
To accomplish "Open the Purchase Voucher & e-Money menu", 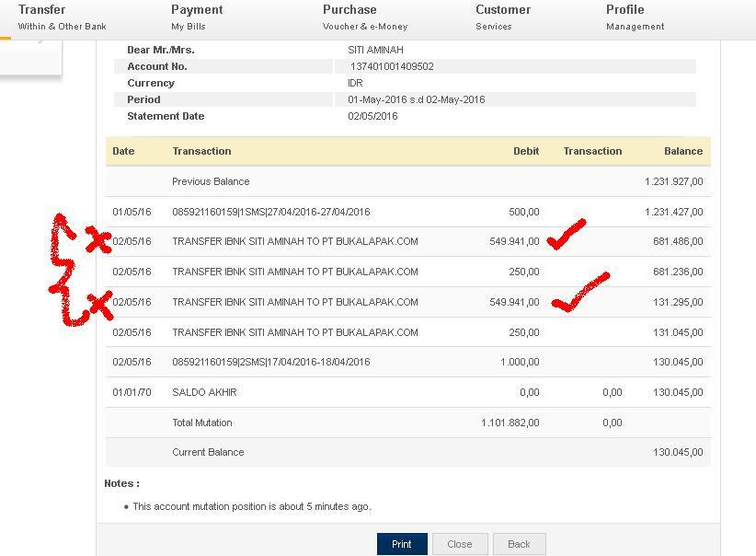I will point(365,17).
